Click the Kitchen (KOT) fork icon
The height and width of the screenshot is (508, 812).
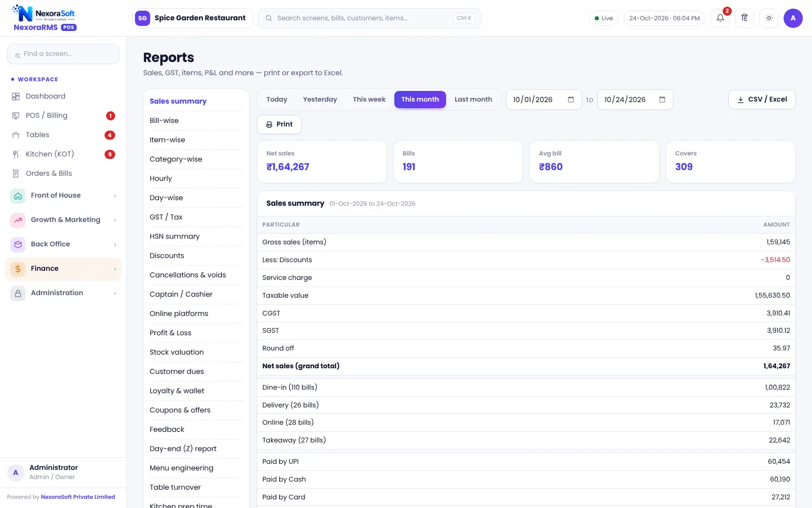[x=16, y=154]
